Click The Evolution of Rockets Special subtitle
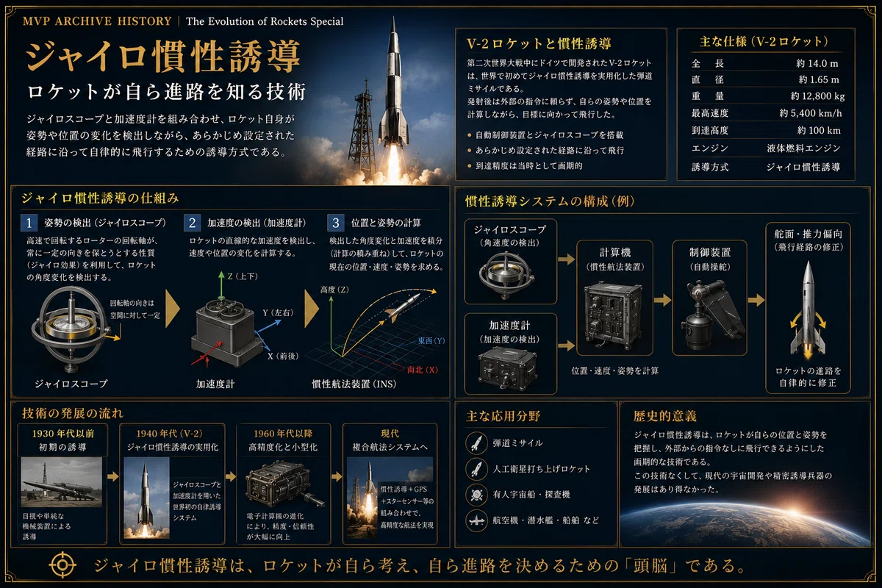 click(x=265, y=21)
